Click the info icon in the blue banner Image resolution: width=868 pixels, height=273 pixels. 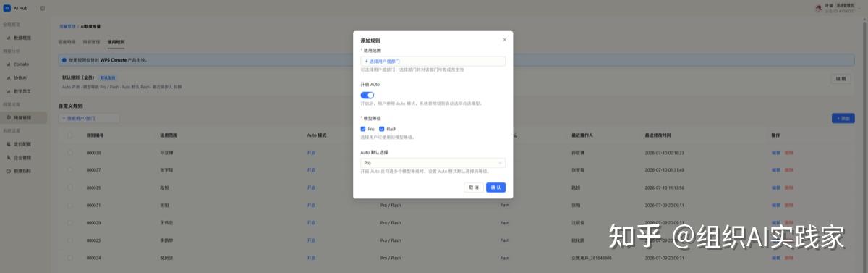tap(64, 60)
